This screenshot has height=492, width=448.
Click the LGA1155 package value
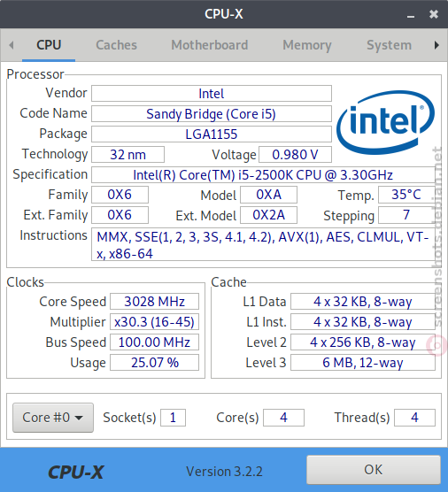pos(212,134)
